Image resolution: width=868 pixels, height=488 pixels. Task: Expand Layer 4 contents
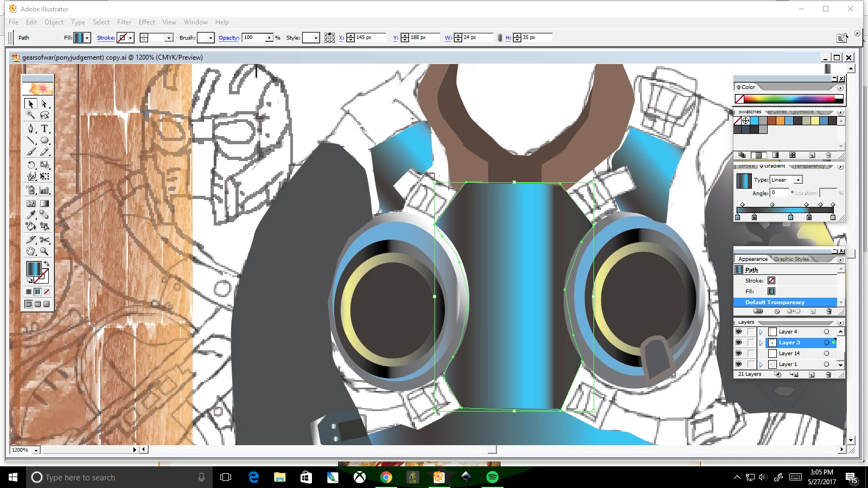(761, 332)
